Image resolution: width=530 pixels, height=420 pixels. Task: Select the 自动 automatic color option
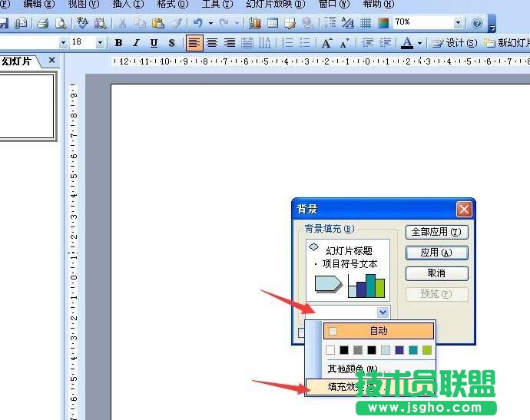pos(378,331)
